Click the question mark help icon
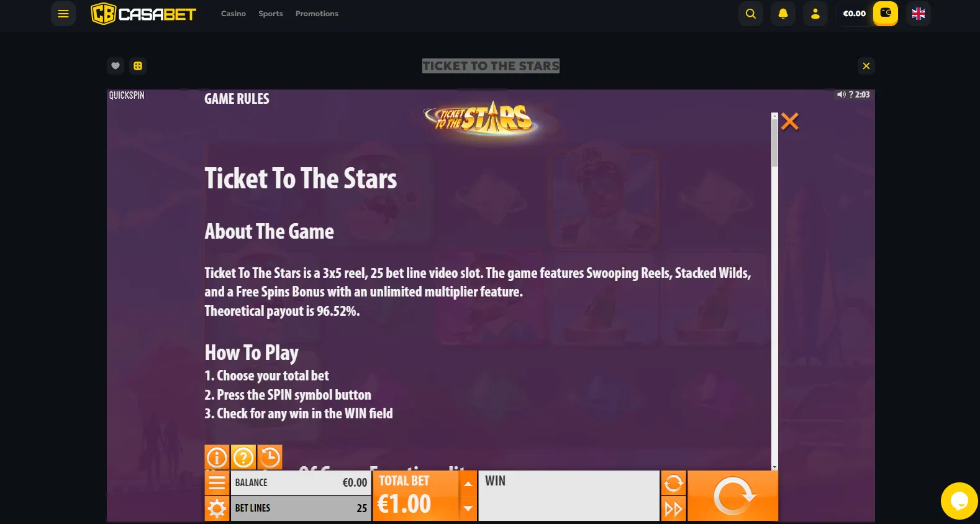Screen dimensions: 980x524 tap(243, 457)
